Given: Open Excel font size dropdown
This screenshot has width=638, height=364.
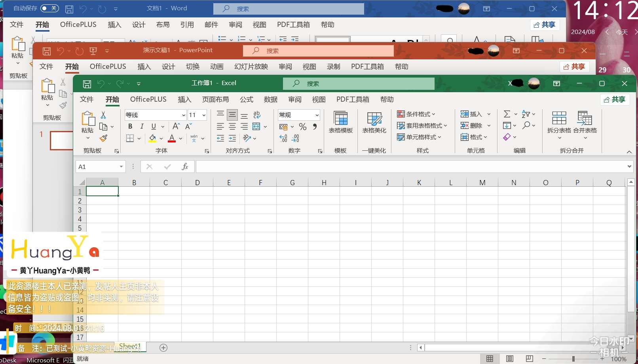Looking at the screenshot, I should [204, 115].
